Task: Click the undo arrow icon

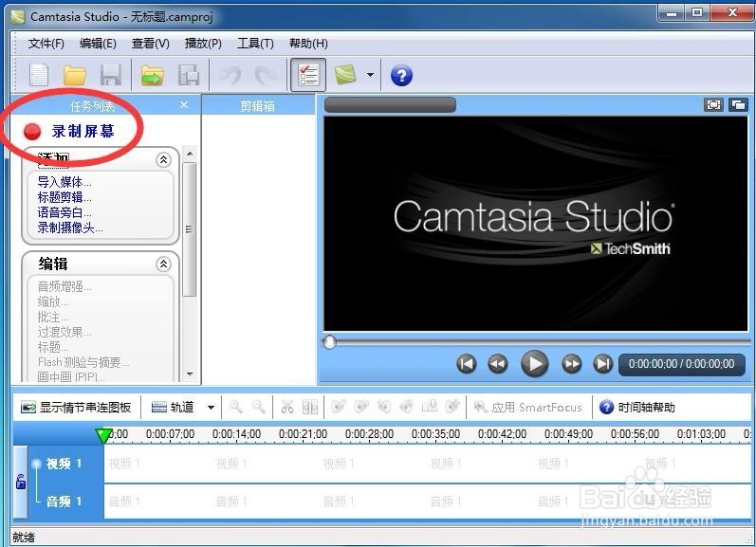Action: coord(230,76)
